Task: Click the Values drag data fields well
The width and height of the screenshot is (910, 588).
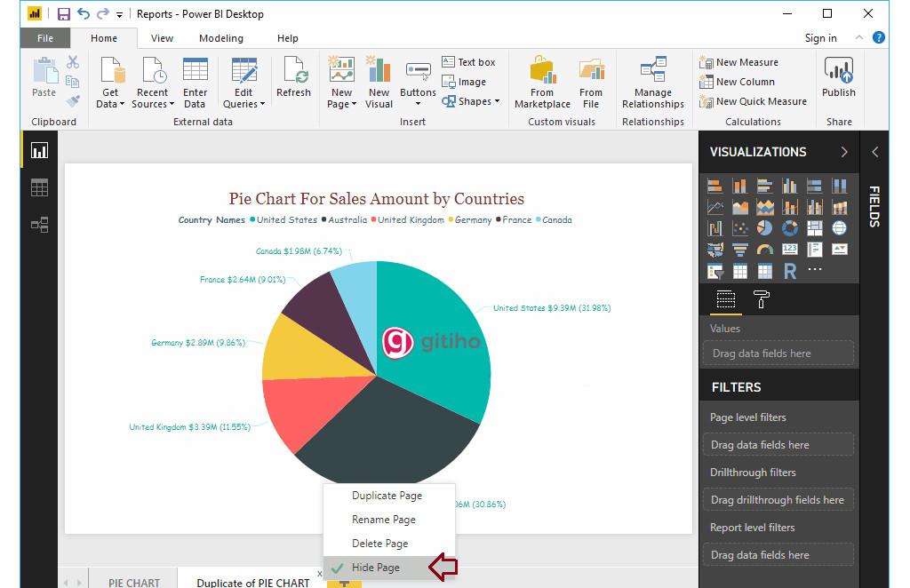Action: [x=778, y=354]
